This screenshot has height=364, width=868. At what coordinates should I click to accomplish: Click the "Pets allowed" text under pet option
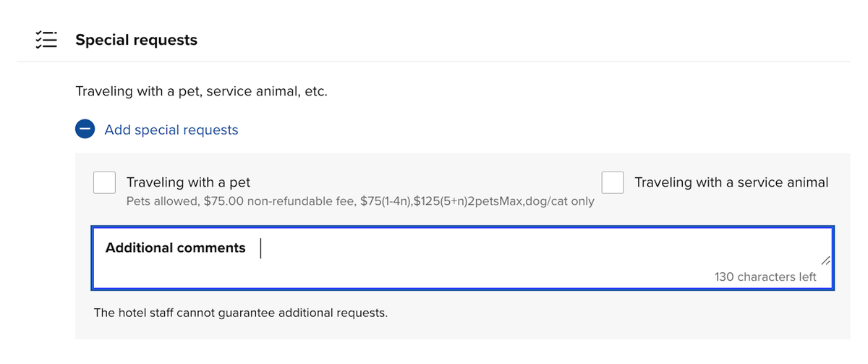[162, 201]
